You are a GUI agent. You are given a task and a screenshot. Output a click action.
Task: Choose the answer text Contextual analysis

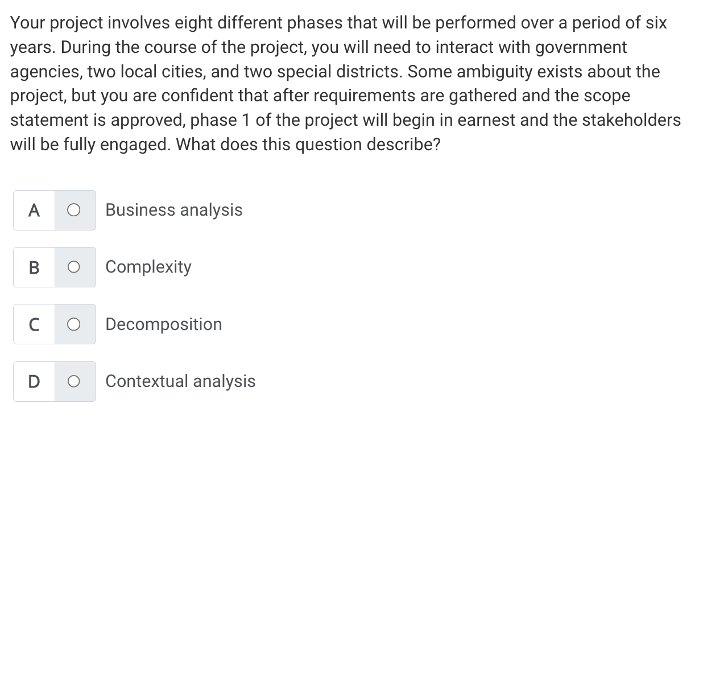click(x=180, y=381)
